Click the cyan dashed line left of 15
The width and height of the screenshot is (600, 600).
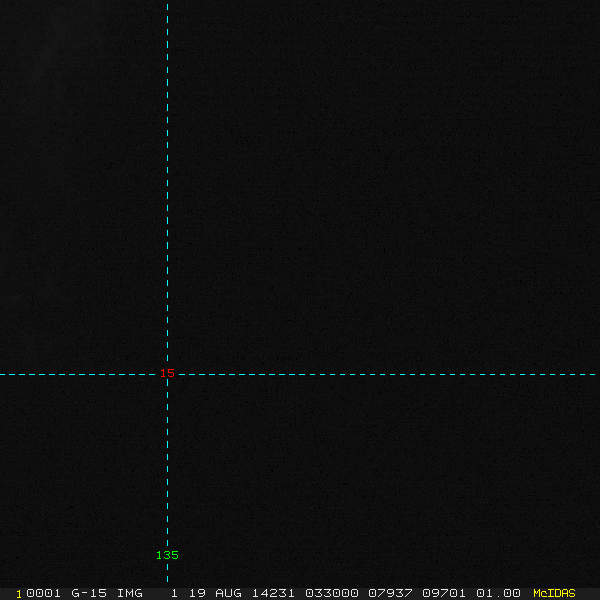point(80,374)
